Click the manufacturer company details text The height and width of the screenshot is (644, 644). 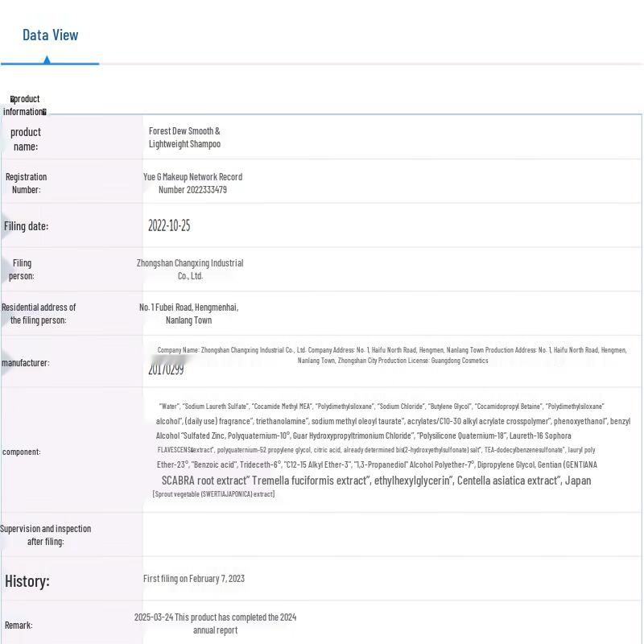[392, 355]
